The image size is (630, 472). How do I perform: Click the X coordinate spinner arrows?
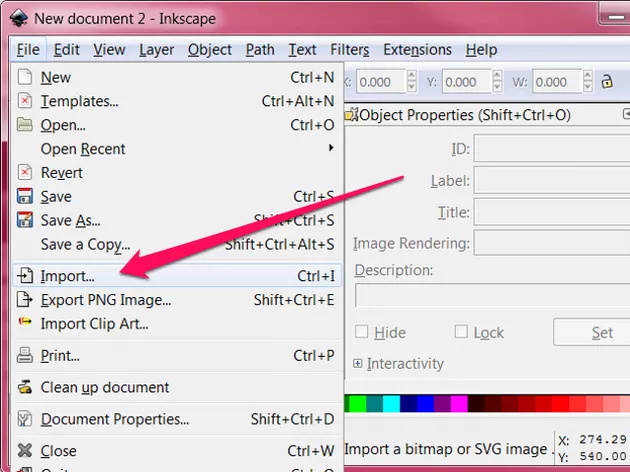click(412, 82)
